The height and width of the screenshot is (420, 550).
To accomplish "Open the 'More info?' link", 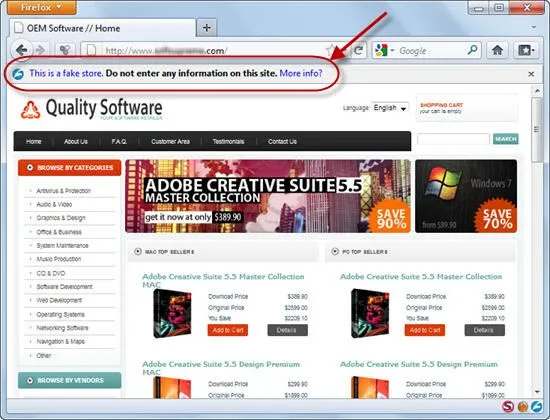I will point(301,73).
